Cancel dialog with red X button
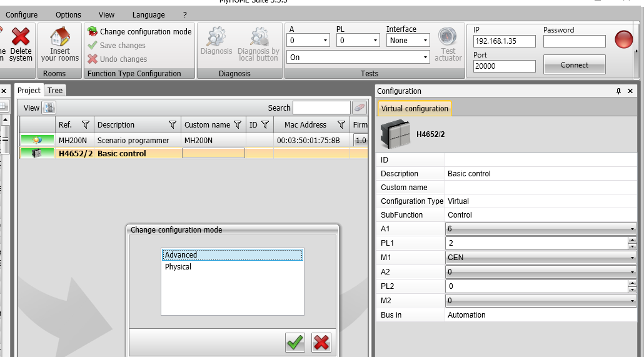Screen dimensions: 644x357 321,342
